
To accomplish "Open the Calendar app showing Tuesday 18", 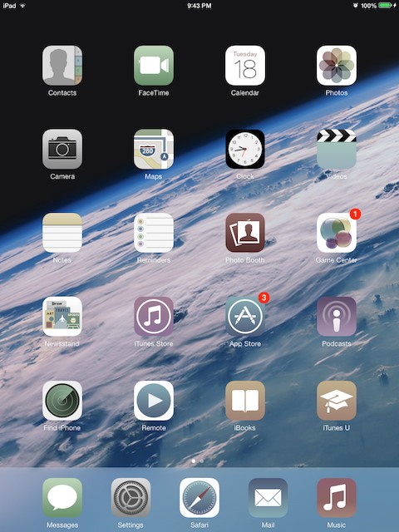I will click(245, 66).
